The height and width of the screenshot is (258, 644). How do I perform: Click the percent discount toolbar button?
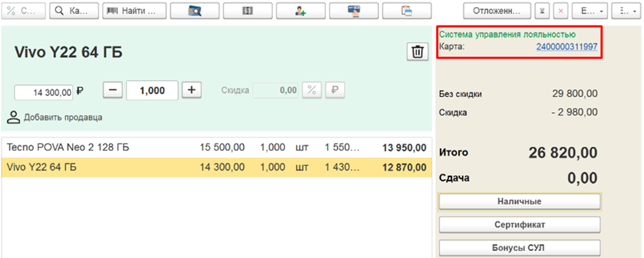(x=24, y=11)
